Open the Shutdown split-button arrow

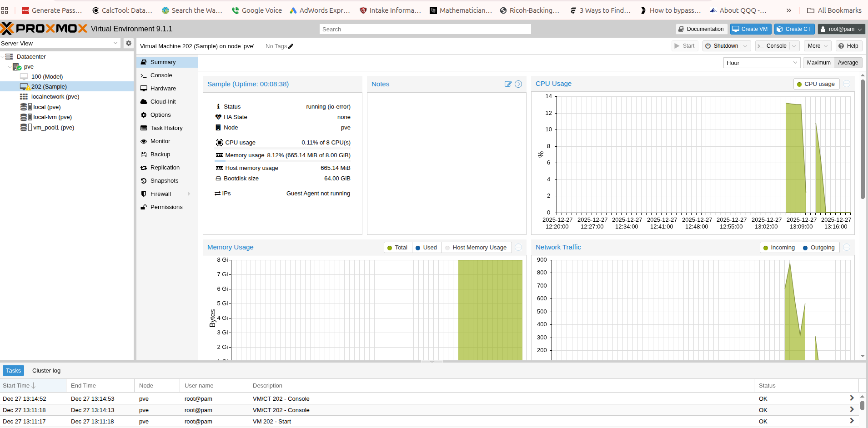tap(746, 46)
